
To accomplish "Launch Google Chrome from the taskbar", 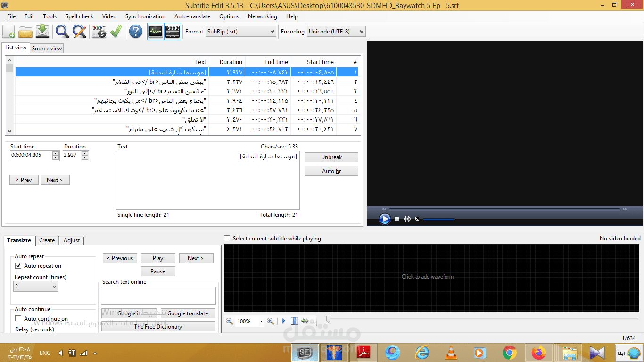I will coord(509,352).
